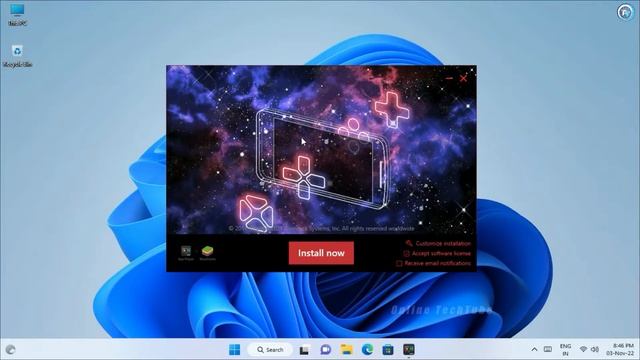Enable Receive email notifications checkbox

click(x=399, y=264)
